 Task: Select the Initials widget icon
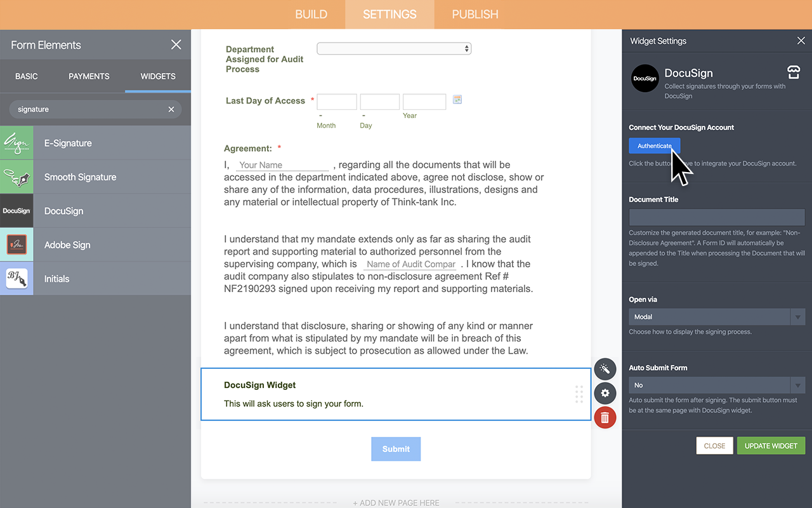click(x=16, y=278)
